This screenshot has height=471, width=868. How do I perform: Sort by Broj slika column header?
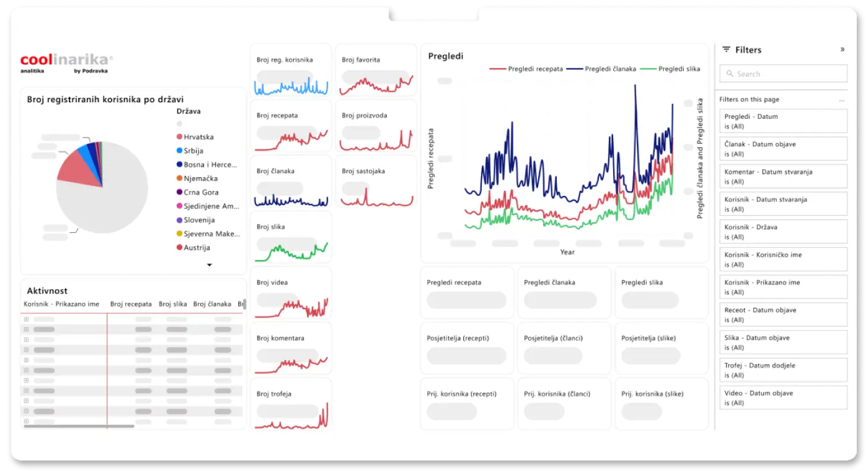[x=172, y=304]
